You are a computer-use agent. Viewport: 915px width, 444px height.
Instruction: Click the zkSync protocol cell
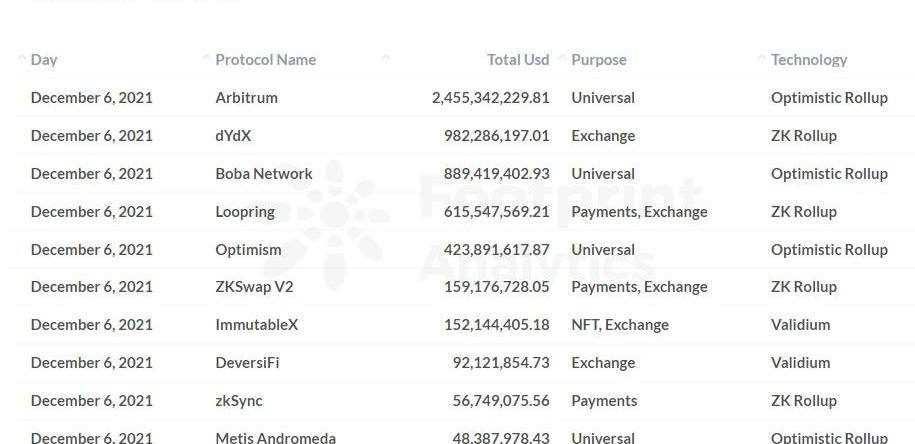click(x=238, y=401)
